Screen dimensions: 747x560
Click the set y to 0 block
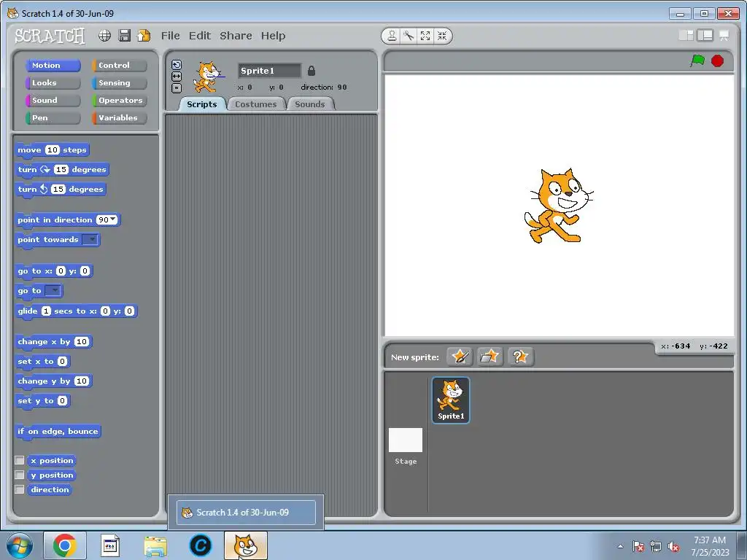point(42,401)
